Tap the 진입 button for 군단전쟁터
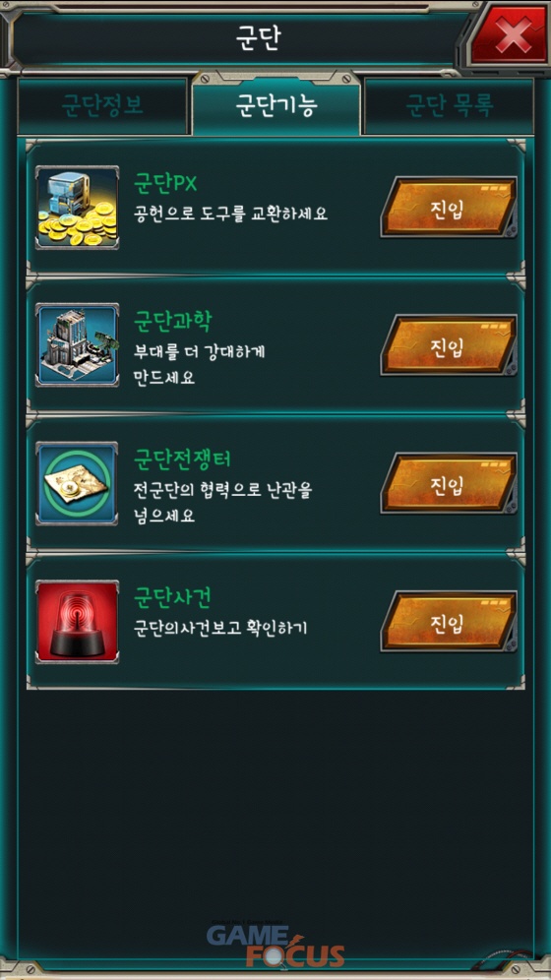 point(449,484)
